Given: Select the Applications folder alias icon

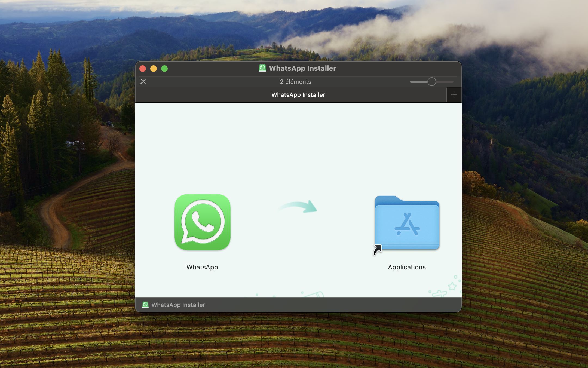Looking at the screenshot, I should [407, 223].
